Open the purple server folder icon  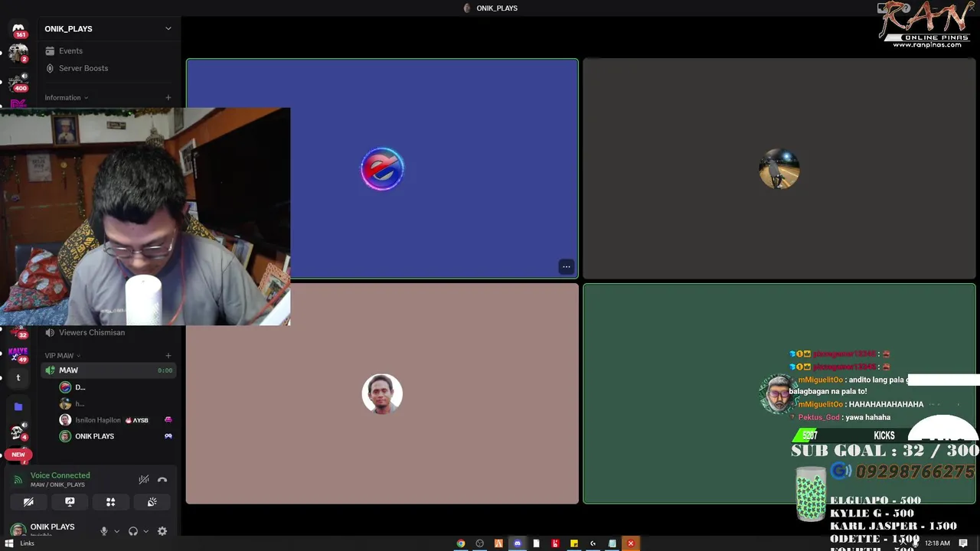click(x=18, y=406)
